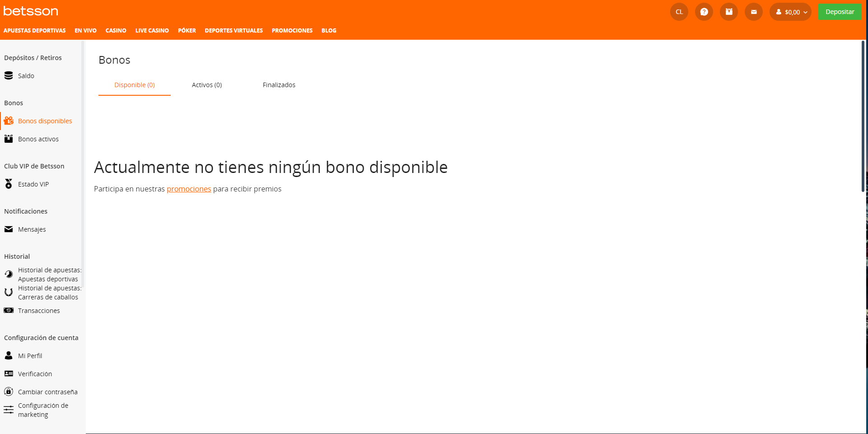This screenshot has height=434, width=868.
Task: Open the Blog menu item
Action: [x=329, y=30]
